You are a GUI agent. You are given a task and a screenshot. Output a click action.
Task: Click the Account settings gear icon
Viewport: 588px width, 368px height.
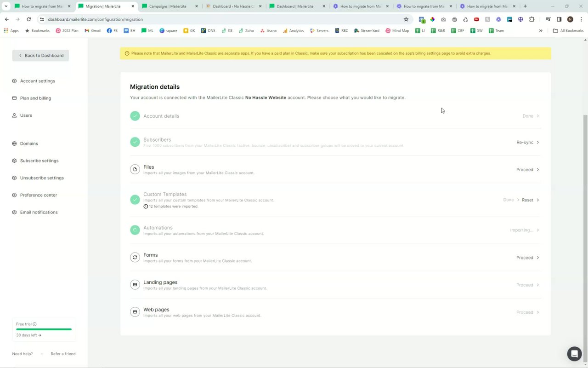[x=15, y=81]
